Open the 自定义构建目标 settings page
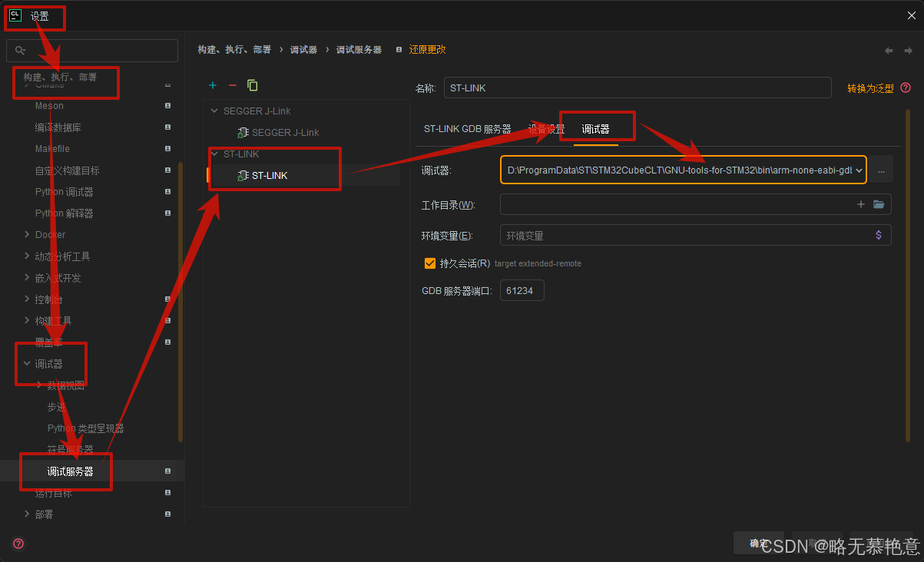This screenshot has height=562, width=924. [x=68, y=170]
